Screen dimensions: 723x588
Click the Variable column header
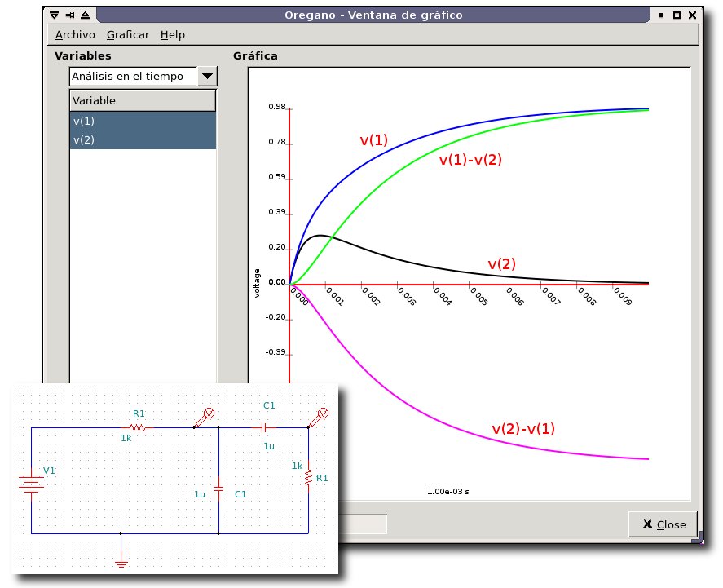point(143,100)
